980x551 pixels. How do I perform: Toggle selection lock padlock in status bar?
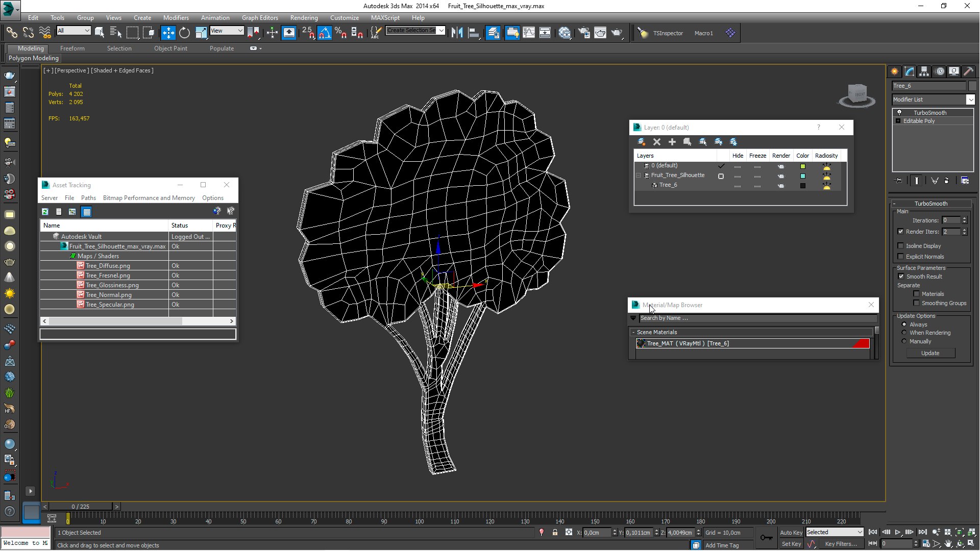point(555,533)
